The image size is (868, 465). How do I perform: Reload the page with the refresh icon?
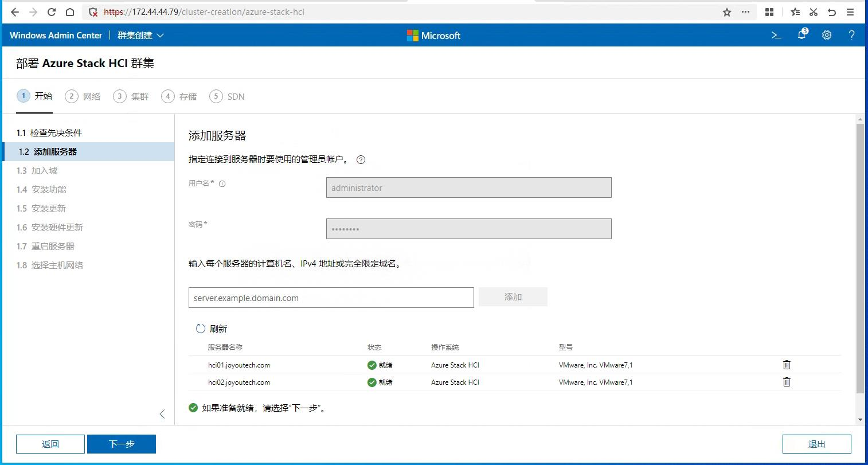point(51,11)
